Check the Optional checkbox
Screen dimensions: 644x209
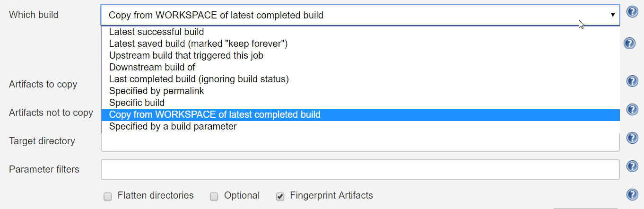point(214,196)
